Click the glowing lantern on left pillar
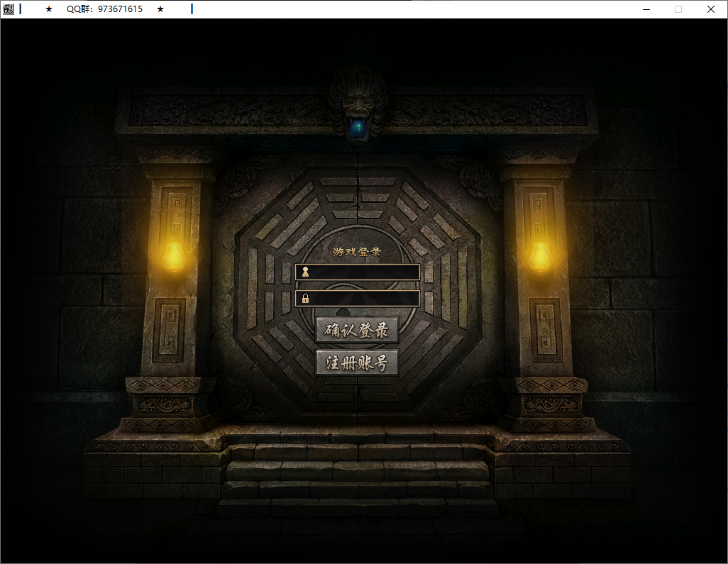Screen dimensions: 728x564 click(173, 257)
